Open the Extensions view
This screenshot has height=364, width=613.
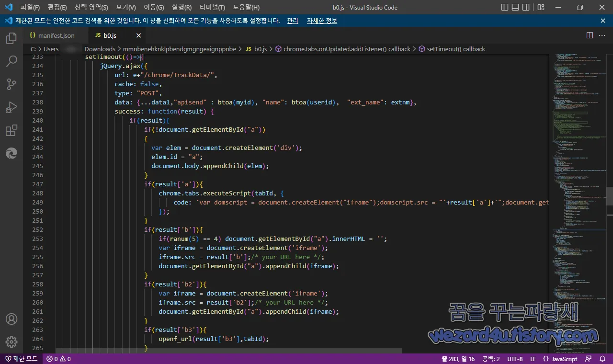coord(11,130)
